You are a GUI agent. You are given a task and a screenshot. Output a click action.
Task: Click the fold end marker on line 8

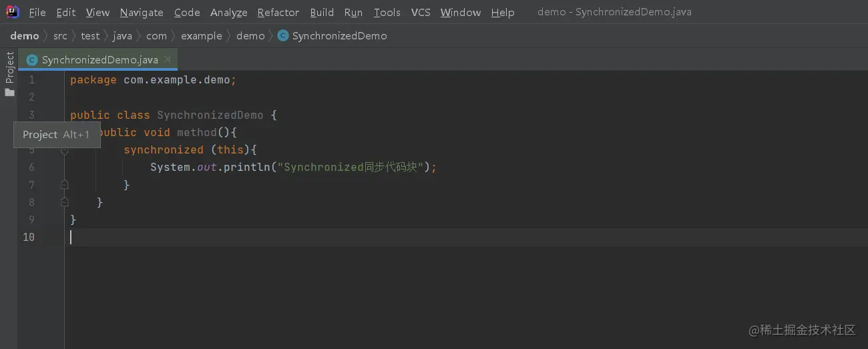pos(65,202)
